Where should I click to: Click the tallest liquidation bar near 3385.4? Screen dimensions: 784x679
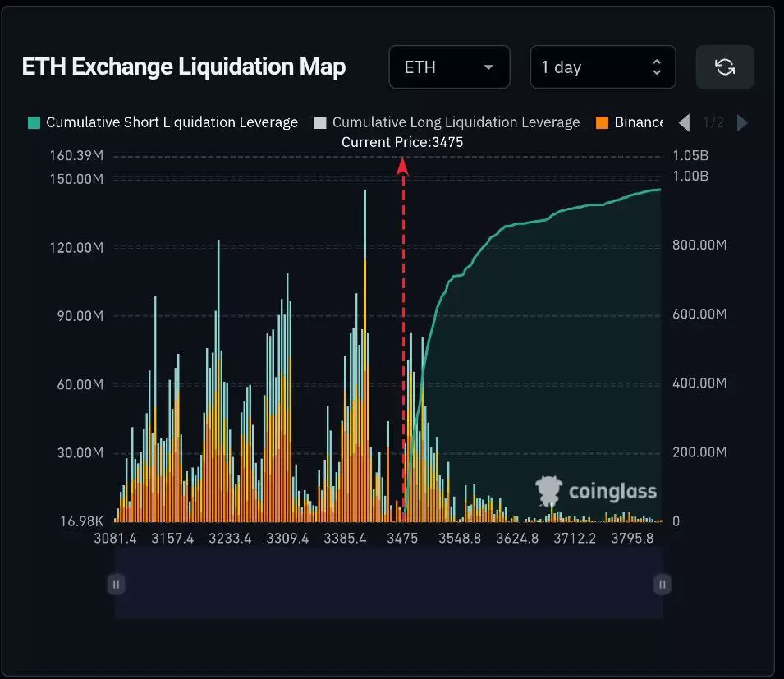pos(365,355)
